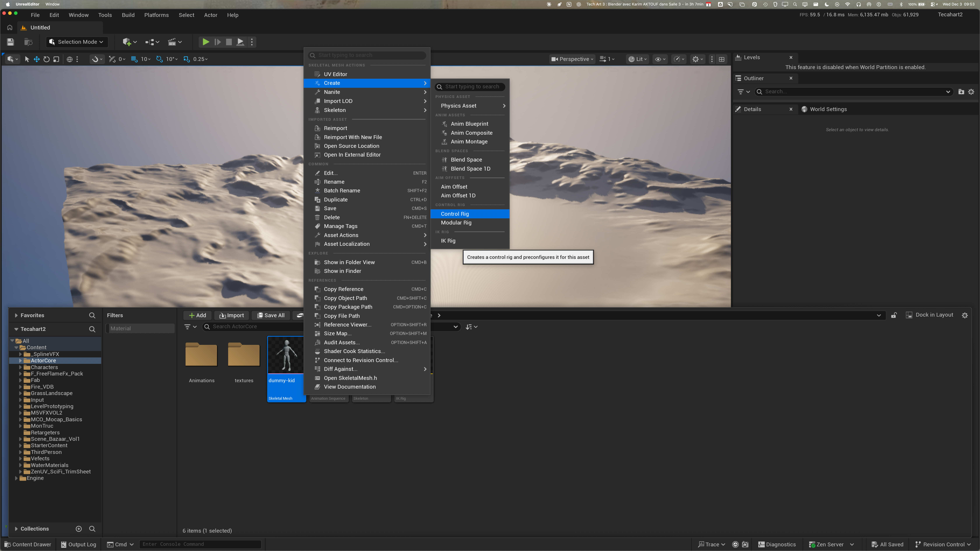Image resolution: width=980 pixels, height=551 pixels.
Task: Choose Reimport from the context menu
Action: pos(367,128)
